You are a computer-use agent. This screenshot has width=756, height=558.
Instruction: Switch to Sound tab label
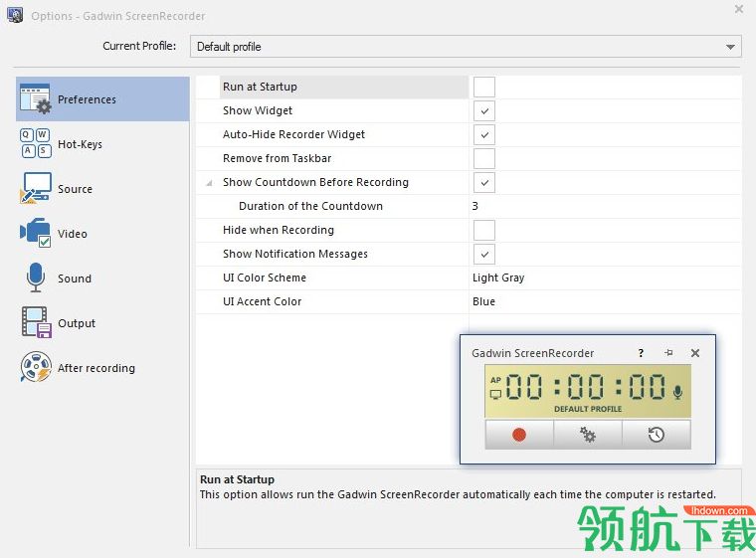coord(75,279)
